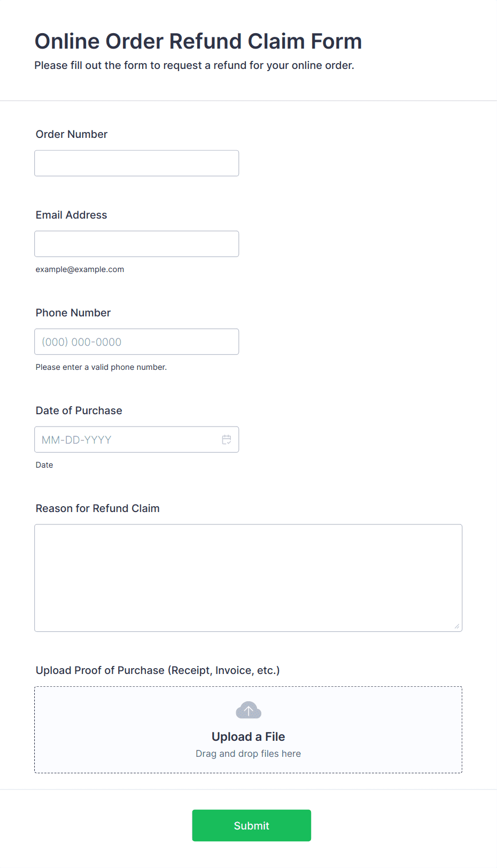This screenshot has height=868, width=497.
Task: Click the Order Number label
Action: point(72,134)
